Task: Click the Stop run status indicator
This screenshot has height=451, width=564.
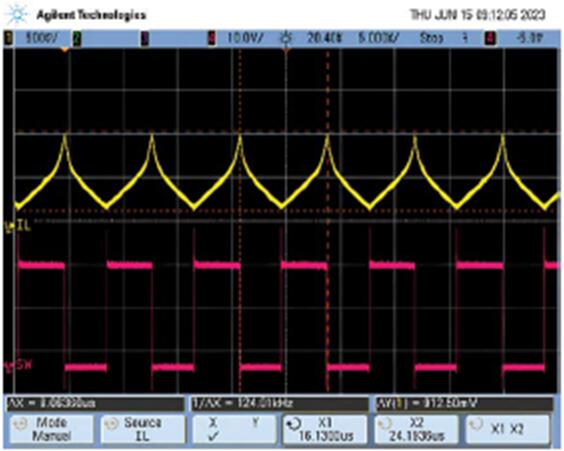Action: click(431, 38)
